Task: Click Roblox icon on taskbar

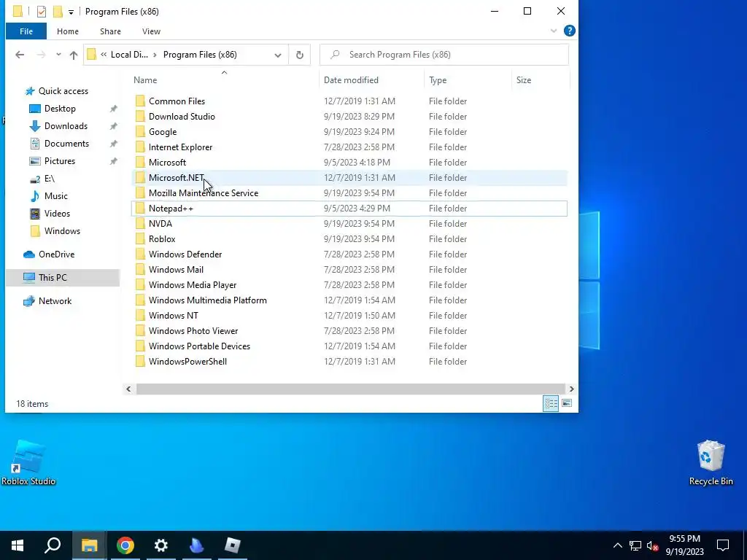Action: pos(233,545)
